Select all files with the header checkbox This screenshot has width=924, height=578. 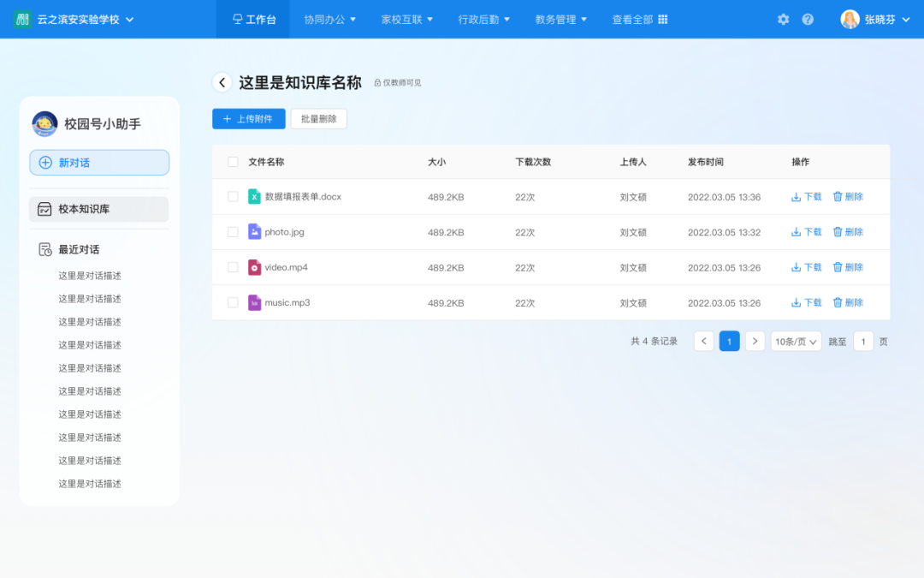tap(232, 161)
